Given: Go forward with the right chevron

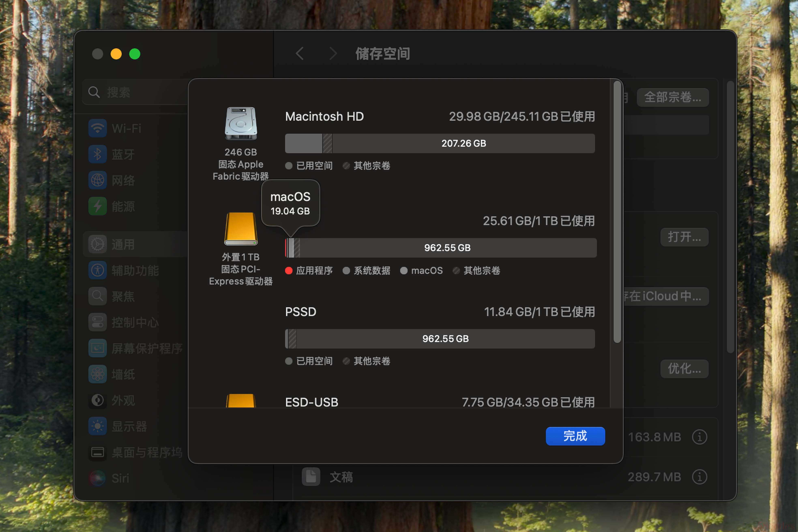Looking at the screenshot, I should tap(333, 54).
